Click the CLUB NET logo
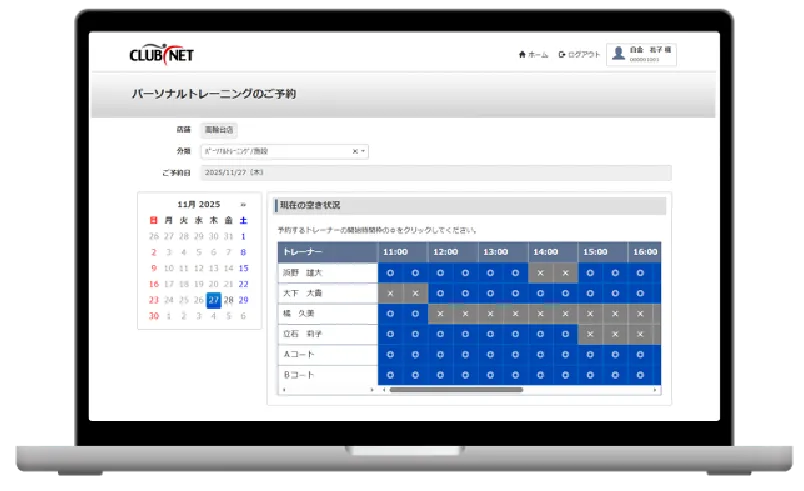 (x=162, y=54)
